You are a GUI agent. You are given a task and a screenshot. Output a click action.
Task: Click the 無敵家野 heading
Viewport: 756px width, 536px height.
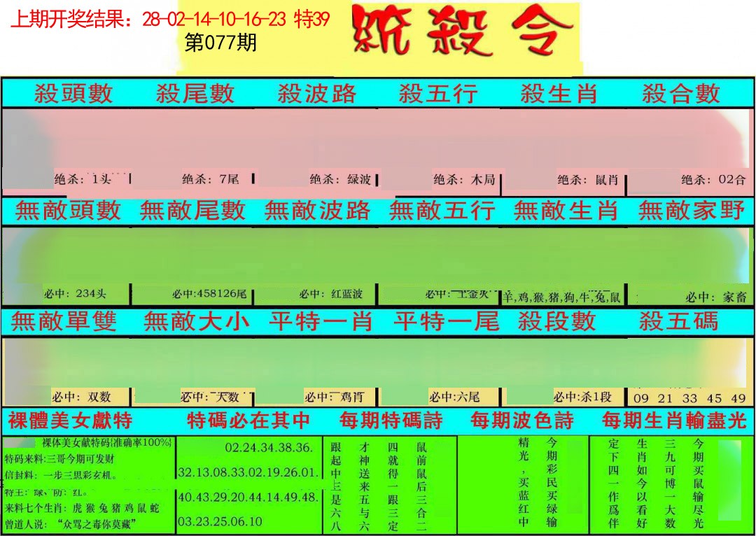(692, 210)
